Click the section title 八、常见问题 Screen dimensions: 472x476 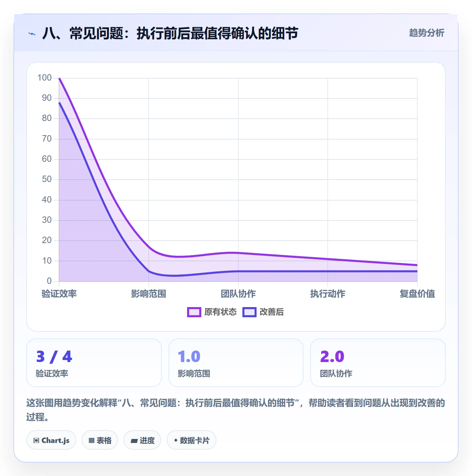(170, 33)
